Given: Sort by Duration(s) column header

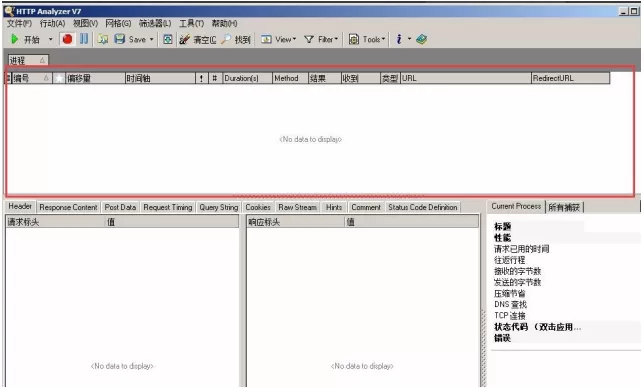Looking at the screenshot, I should point(247,78).
